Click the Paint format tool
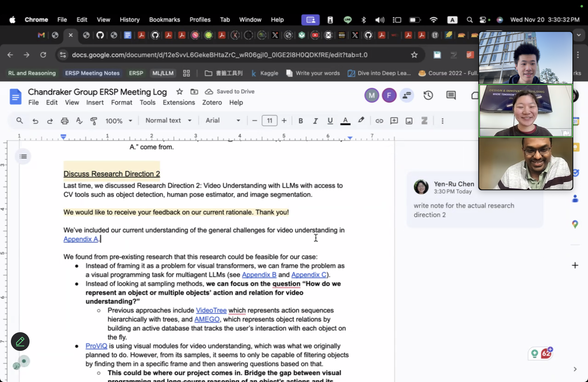This screenshot has width=588, height=382. [94, 121]
